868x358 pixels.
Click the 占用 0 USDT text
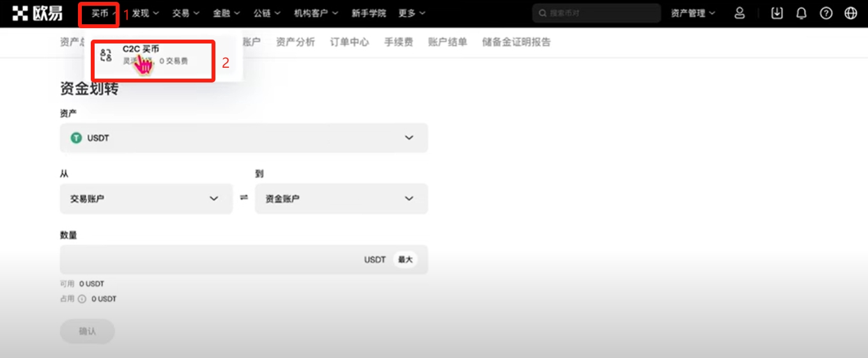(88, 299)
